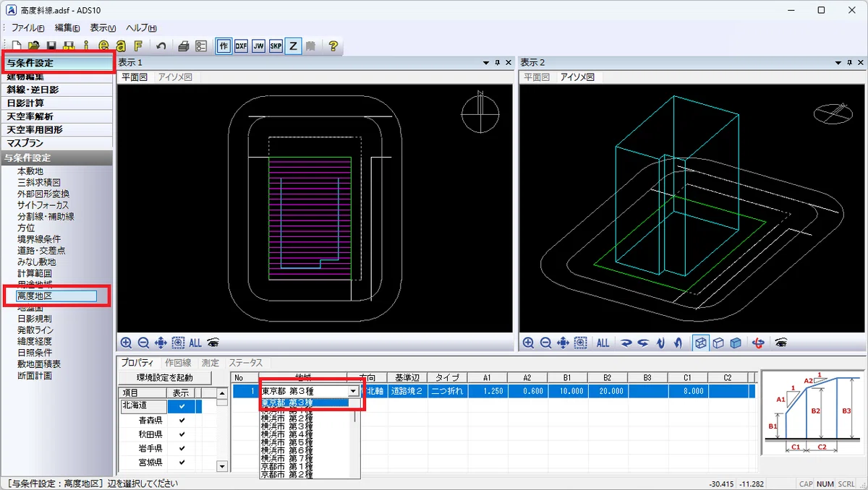Click the New file icon in the toolbar
Image resolution: width=868 pixels, height=490 pixels.
pyautogui.click(x=18, y=46)
